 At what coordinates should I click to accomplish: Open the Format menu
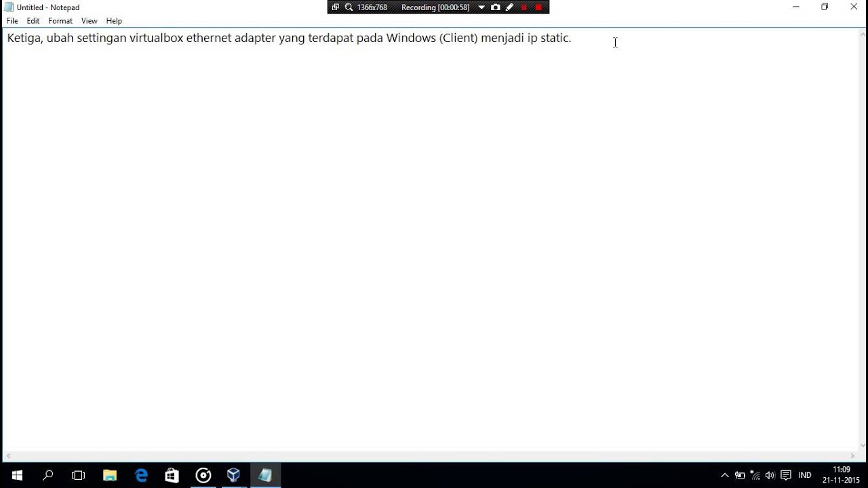60,21
